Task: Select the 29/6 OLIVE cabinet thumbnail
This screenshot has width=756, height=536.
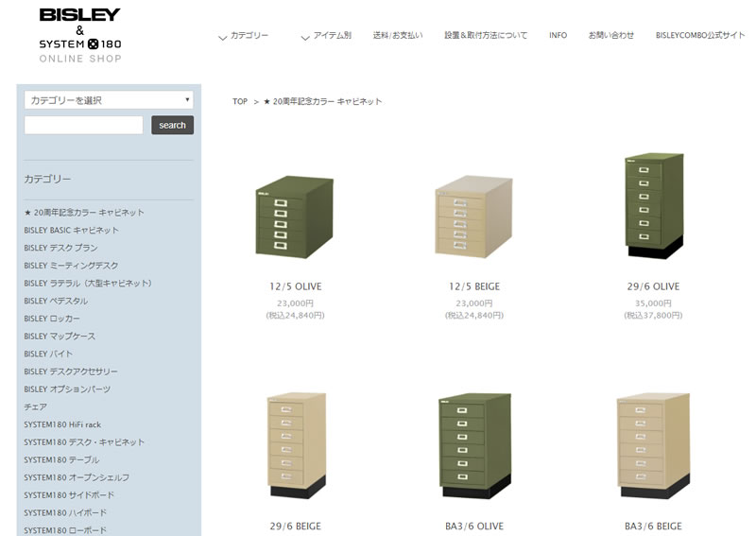Action: [x=653, y=205]
